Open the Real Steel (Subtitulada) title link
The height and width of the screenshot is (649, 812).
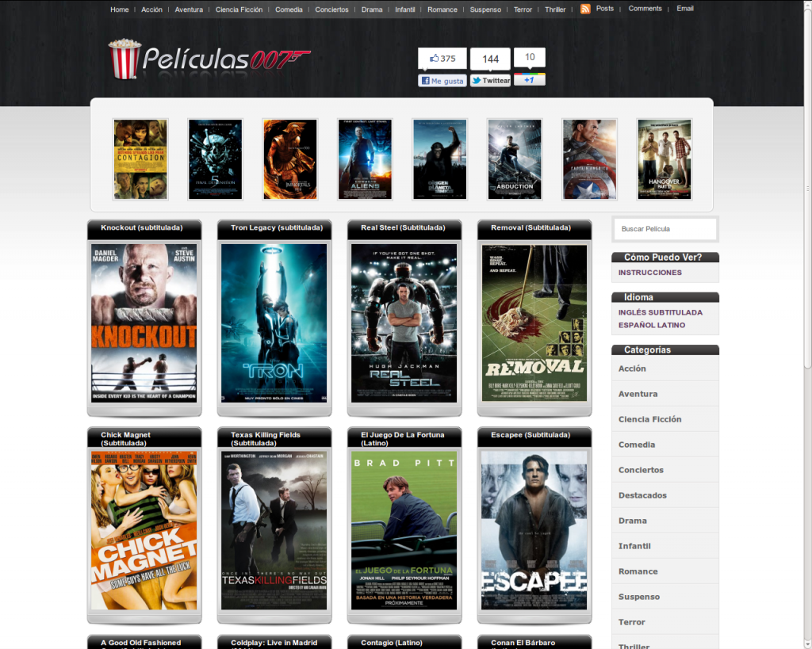pos(403,227)
